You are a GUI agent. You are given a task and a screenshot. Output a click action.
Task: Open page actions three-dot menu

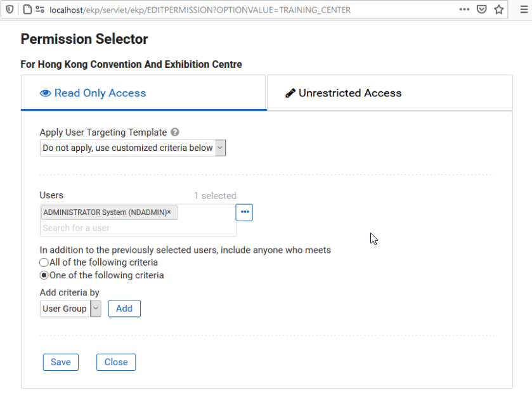(464, 10)
